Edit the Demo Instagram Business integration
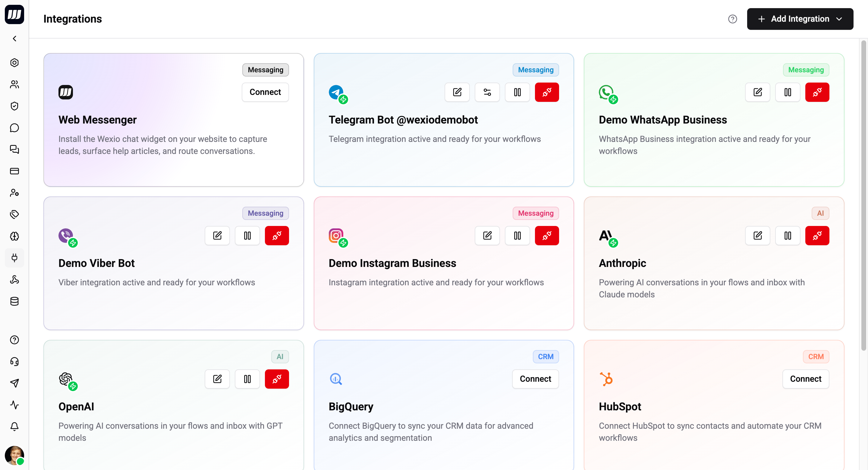Screen dimensions: 868x470 [x=487, y=236]
